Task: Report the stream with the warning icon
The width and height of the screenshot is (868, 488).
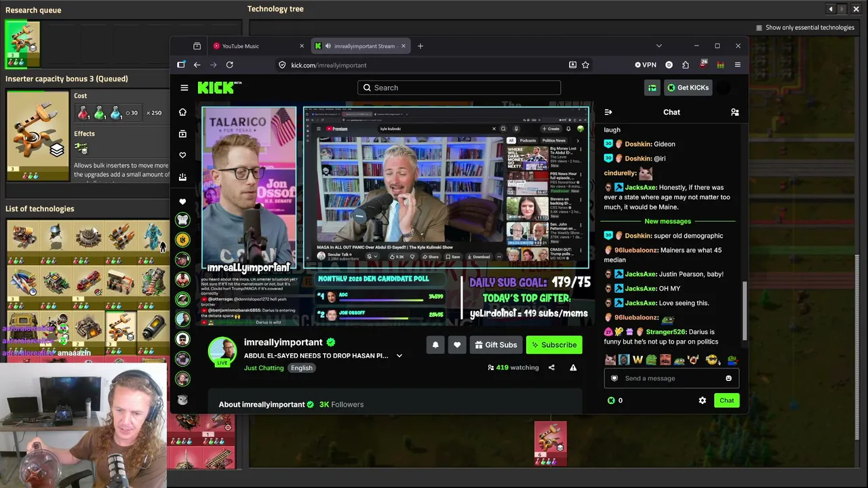Action: point(573,367)
